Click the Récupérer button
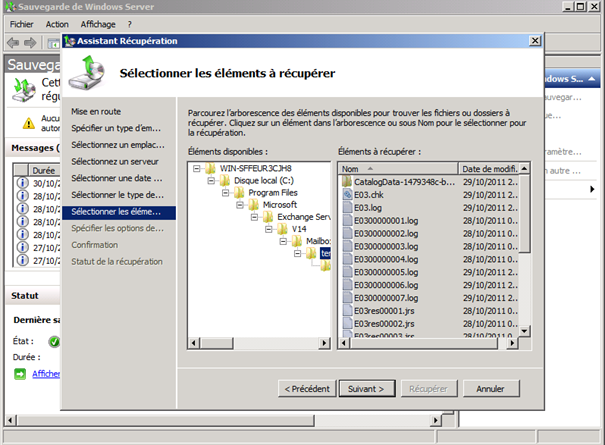605x445 pixels. 429,389
